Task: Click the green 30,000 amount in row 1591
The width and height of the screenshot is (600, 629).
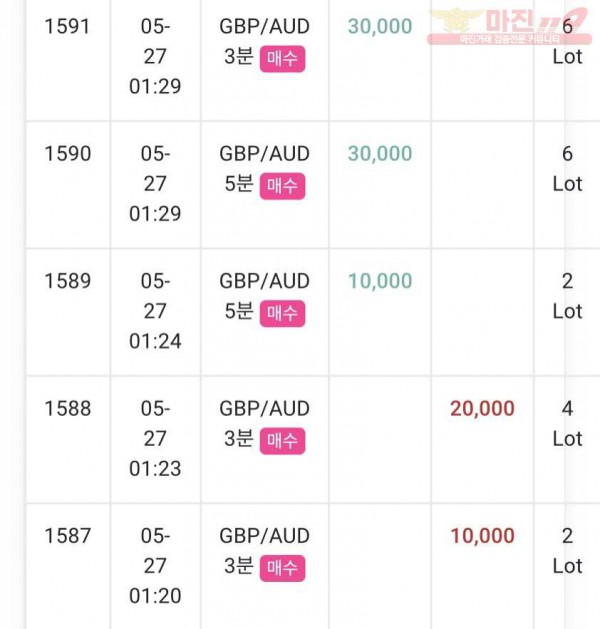Action: pos(380,27)
